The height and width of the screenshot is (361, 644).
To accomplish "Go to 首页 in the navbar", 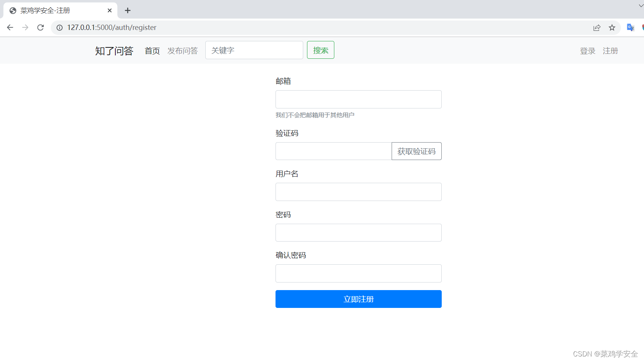I will 152,51.
